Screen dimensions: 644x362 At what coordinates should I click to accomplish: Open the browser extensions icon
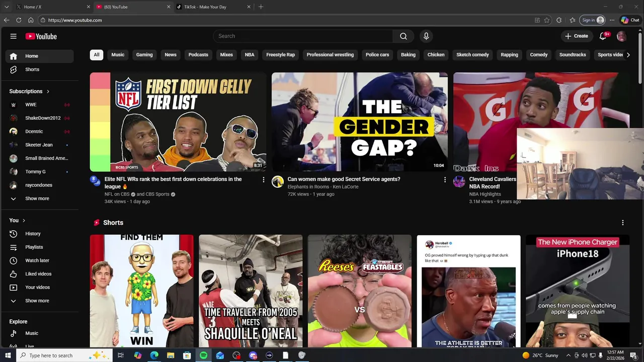tap(559, 20)
